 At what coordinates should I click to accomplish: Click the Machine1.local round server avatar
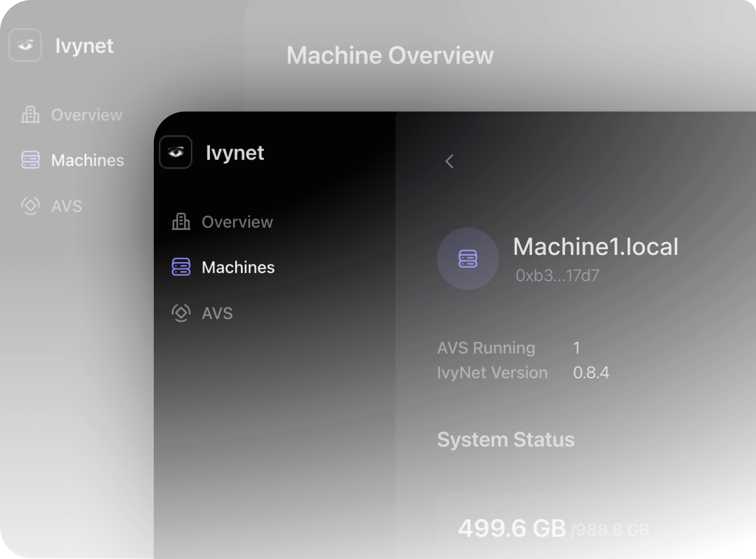(468, 258)
